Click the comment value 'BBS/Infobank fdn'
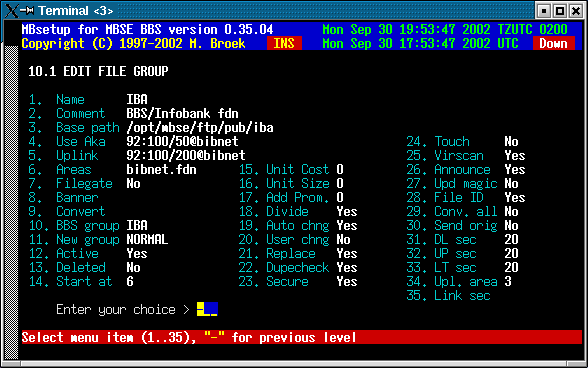The width and height of the screenshot is (588, 368). pos(182,113)
